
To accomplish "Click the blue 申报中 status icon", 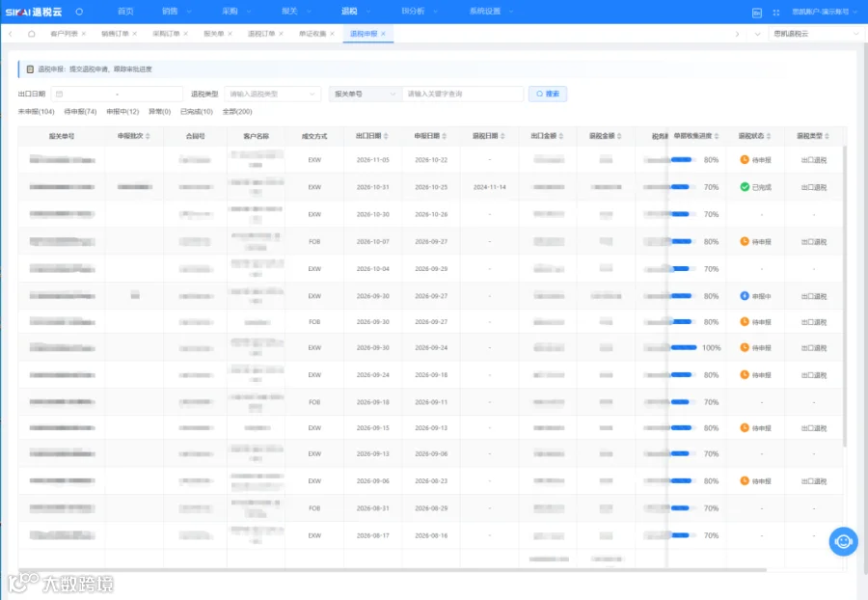I will click(745, 296).
